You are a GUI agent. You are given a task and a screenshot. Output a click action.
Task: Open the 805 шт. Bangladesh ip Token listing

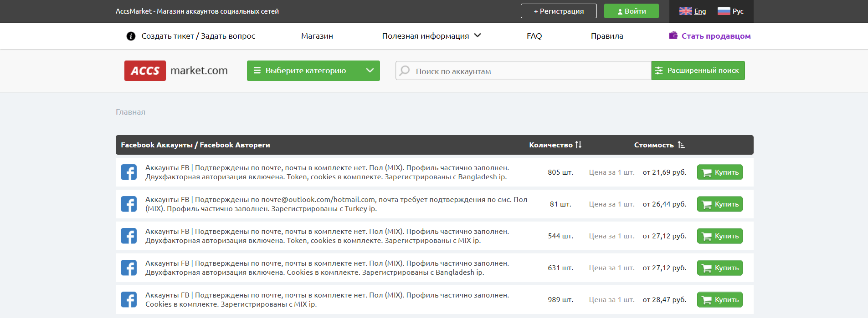(x=327, y=172)
